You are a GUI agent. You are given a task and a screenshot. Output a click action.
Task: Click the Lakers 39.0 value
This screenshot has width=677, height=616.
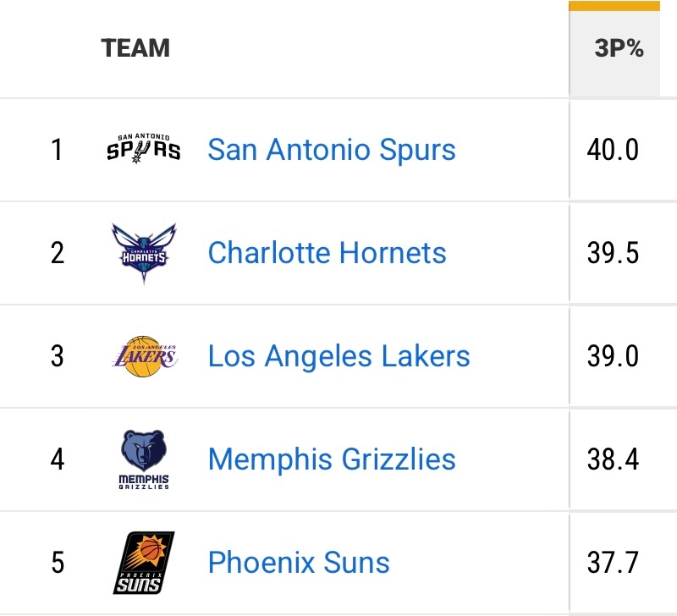(613, 356)
